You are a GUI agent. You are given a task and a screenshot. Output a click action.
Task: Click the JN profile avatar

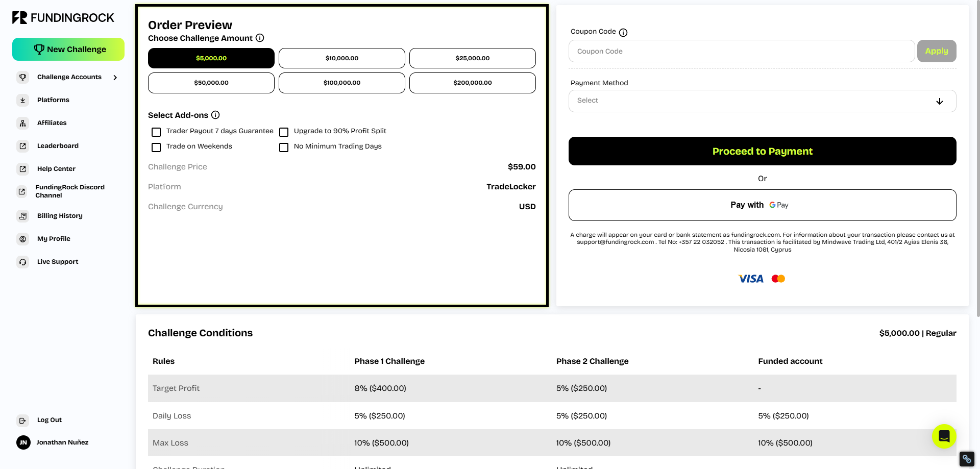pyautogui.click(x=23, y=442)
